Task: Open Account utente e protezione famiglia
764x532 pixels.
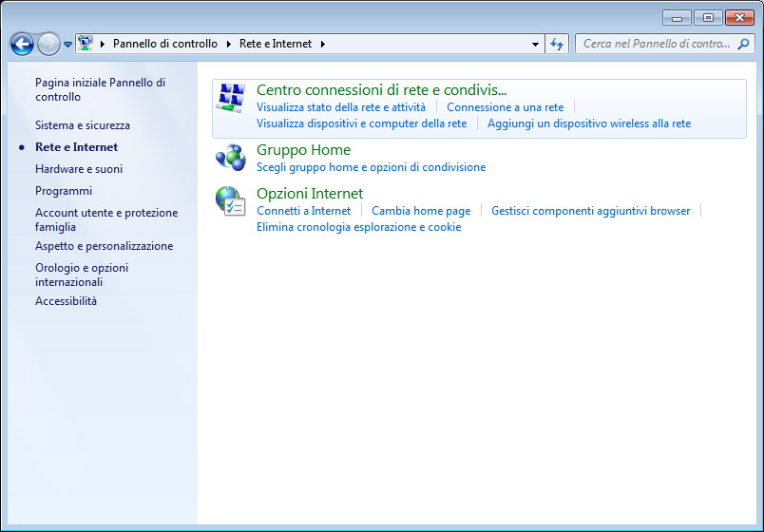Action: pos(106,219)
